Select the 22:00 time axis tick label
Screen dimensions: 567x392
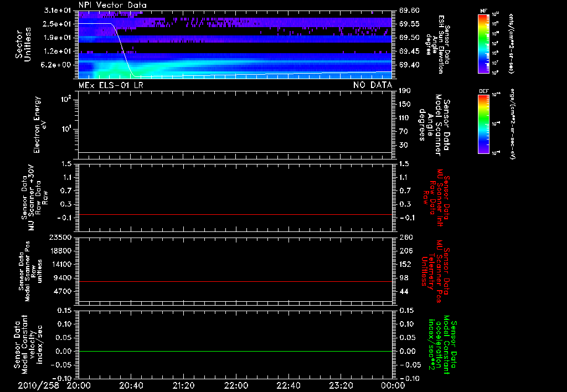click(235, 385)
